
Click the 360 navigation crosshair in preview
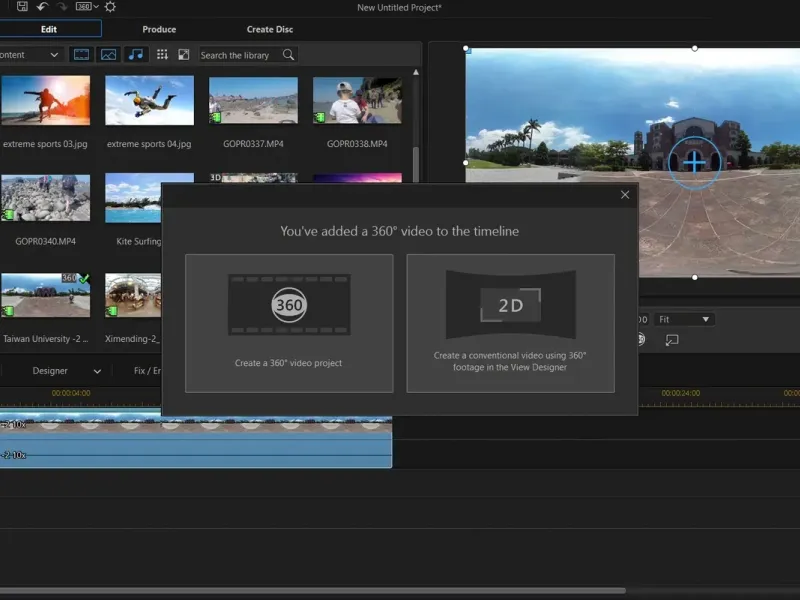coord(693,160)
